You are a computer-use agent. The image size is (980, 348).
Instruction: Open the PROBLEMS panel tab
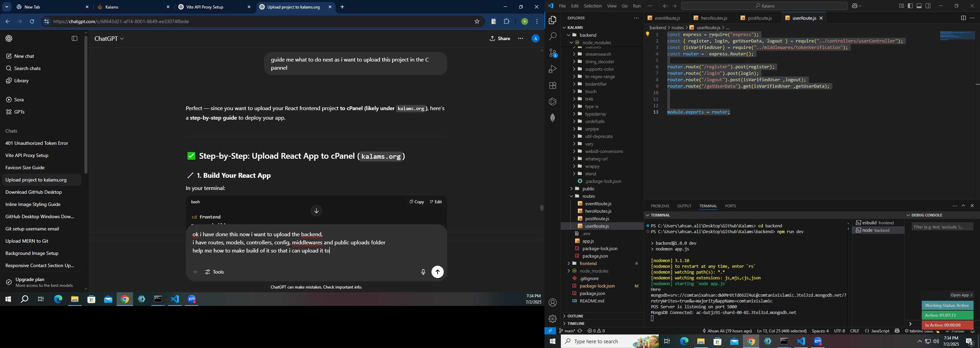(x=660, y=206)
